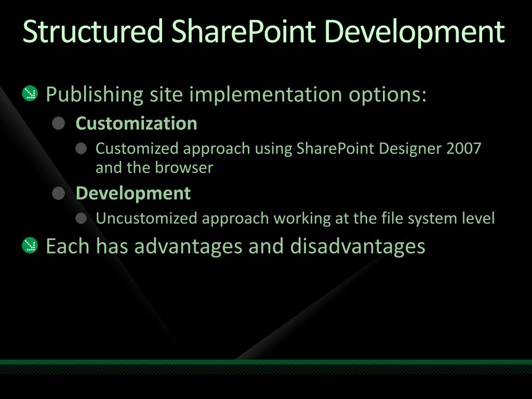Click 'Each has advantages and disadvantages' text
Screen dimensions: 532x399
[235, 246]
